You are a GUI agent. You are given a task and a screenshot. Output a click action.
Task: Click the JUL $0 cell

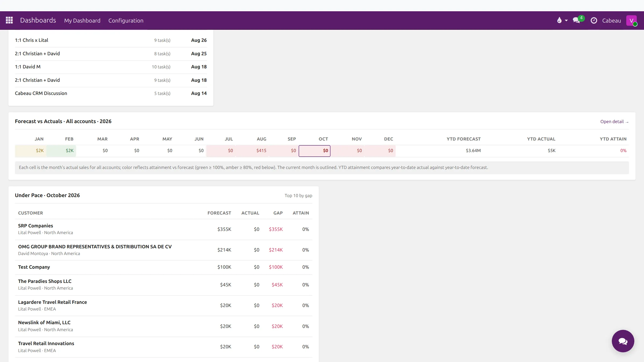221,151
